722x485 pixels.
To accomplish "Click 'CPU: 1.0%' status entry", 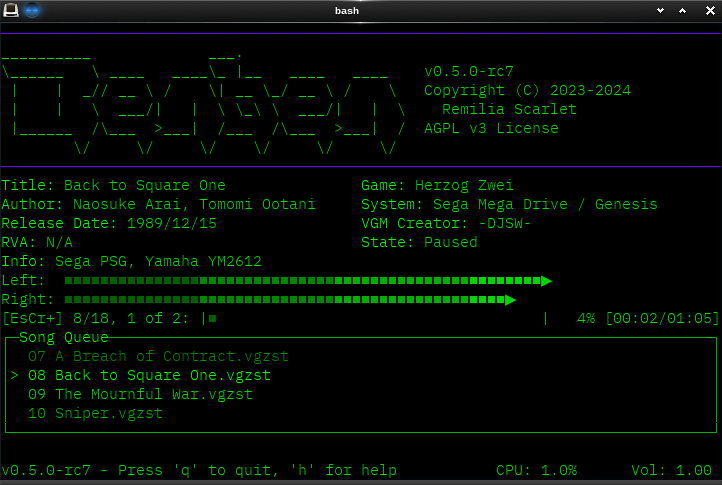I will point(536,470).
